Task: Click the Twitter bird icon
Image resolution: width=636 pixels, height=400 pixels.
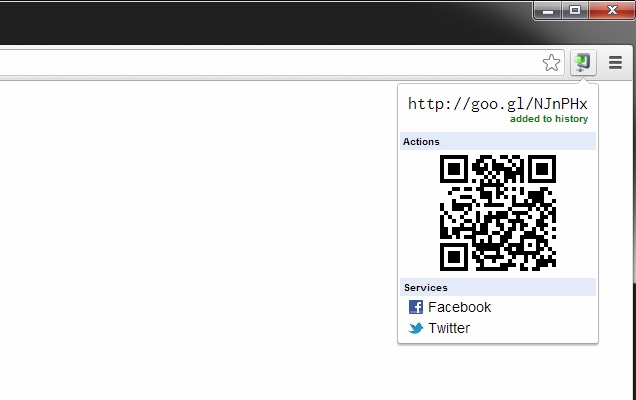Action: click(416, 328)
